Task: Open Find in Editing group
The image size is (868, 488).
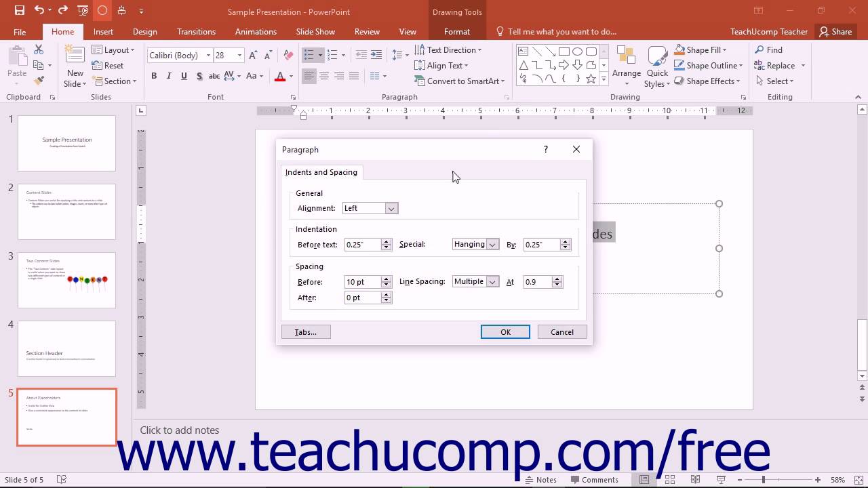Action: coord(768,49)
